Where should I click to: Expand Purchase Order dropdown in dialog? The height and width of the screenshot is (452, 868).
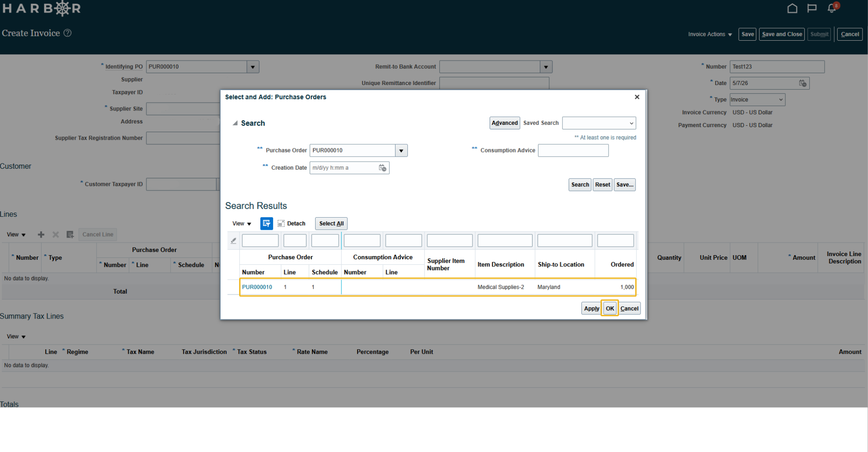pos(401,151)
